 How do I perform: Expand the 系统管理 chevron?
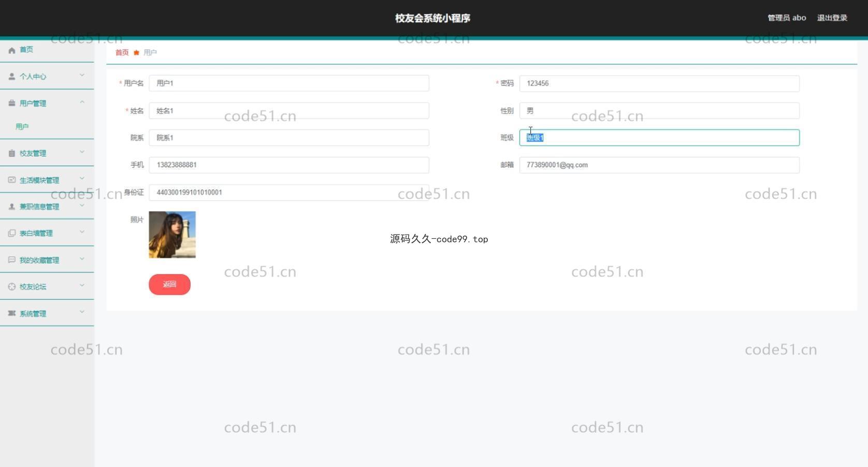coord(82,313)
